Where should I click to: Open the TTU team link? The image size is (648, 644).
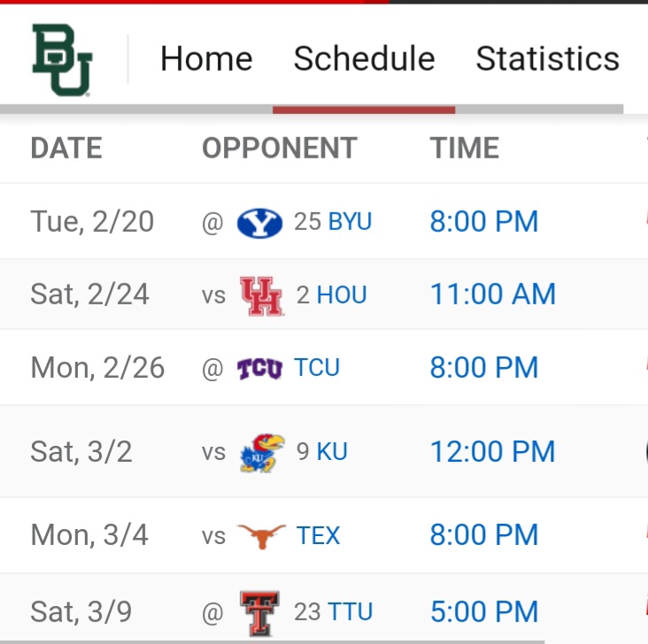click(x=350, y=612)
